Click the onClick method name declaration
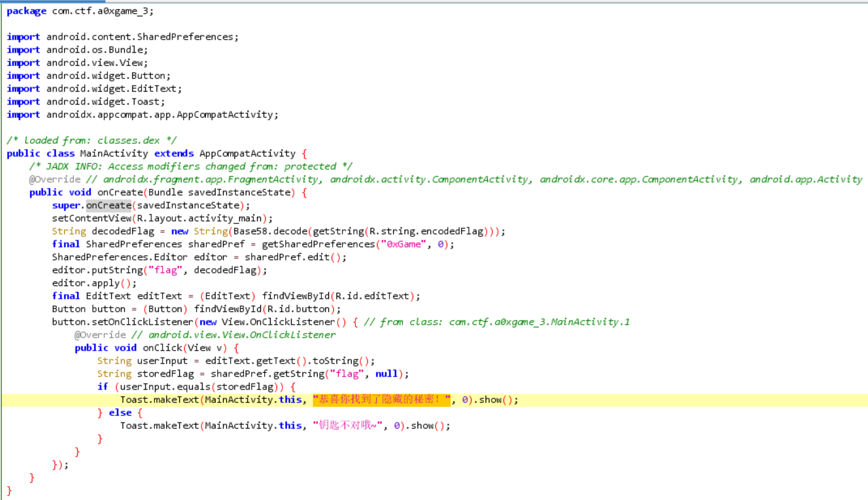This screenshot has width=868, height=500. coord(162,348)
